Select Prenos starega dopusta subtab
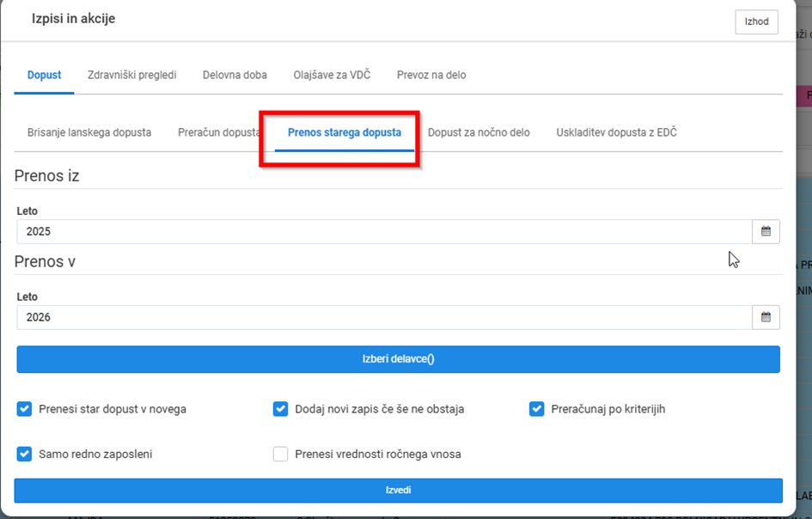The height and width of the screenshot is (519, 812). [345, 132]
